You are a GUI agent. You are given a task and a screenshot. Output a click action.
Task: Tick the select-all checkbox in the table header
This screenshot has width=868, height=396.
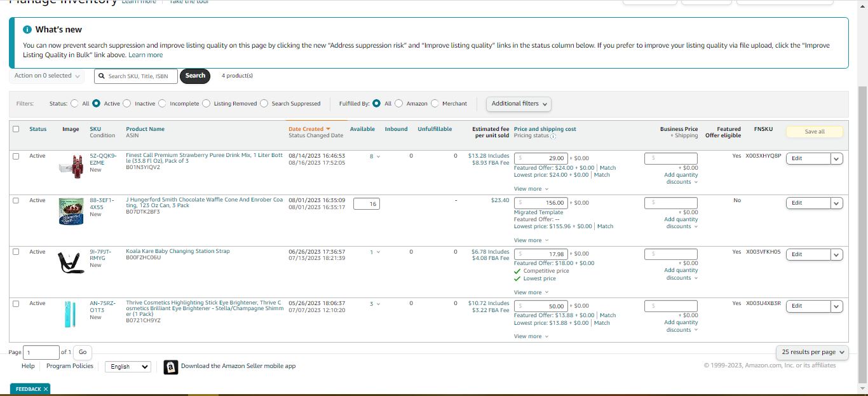click(16, 129)
